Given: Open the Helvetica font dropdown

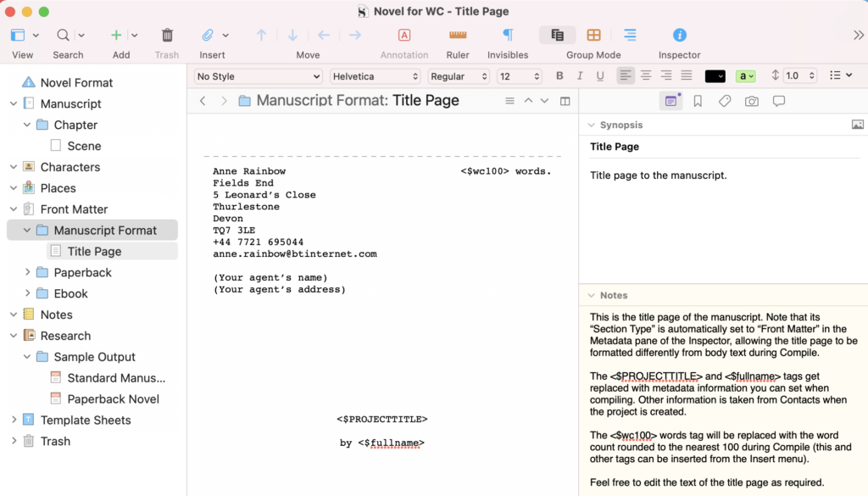Looking at the screenshot, I should (375, 76).
